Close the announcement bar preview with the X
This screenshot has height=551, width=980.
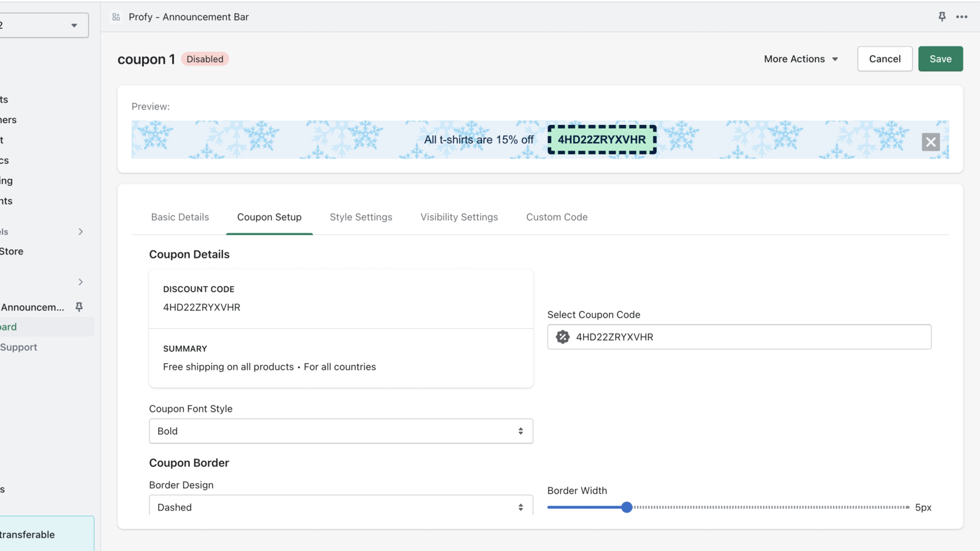[x=930, y=142]
